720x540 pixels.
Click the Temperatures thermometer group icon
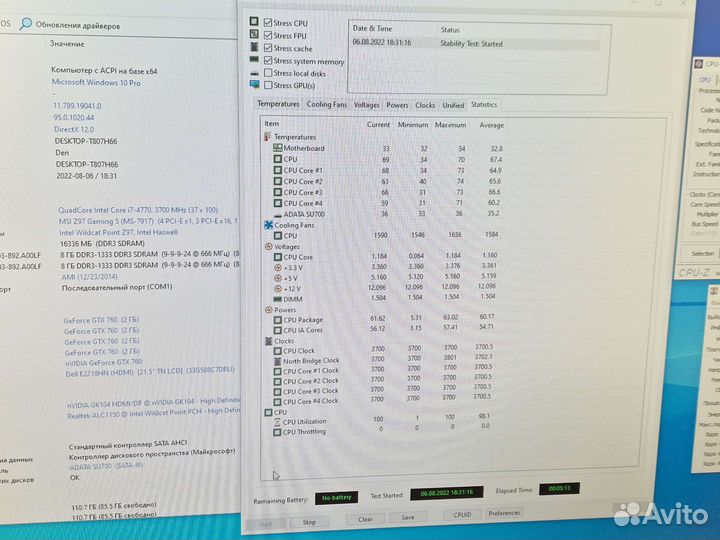(x=268, y=137)
